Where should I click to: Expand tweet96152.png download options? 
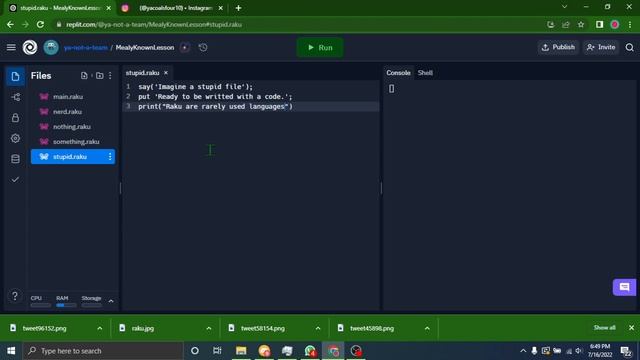click(100, 328)
